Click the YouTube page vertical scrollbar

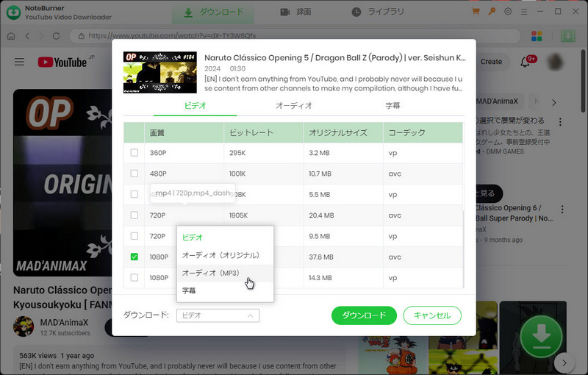pyautogui.click(x=583, y=81)
